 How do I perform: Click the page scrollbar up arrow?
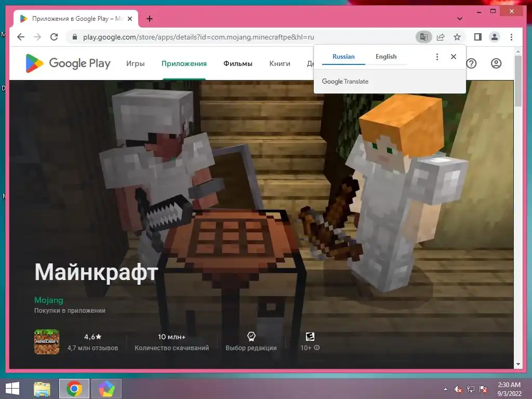pyautogui.click(x=518, y=52)
